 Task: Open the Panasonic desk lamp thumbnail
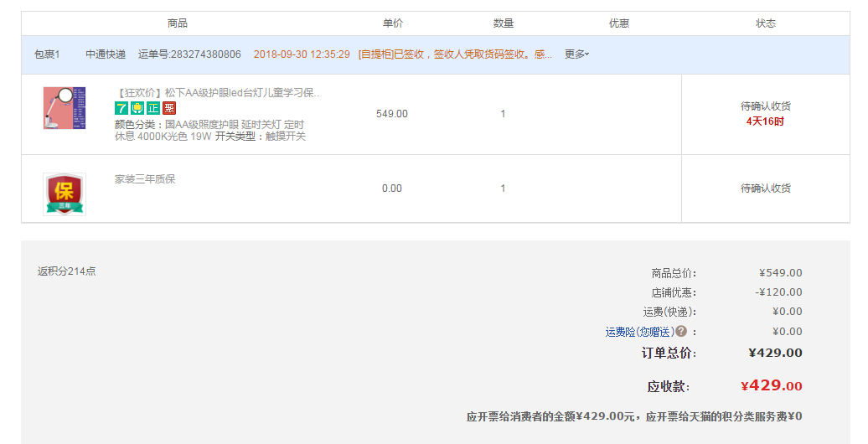coord(65,108)
